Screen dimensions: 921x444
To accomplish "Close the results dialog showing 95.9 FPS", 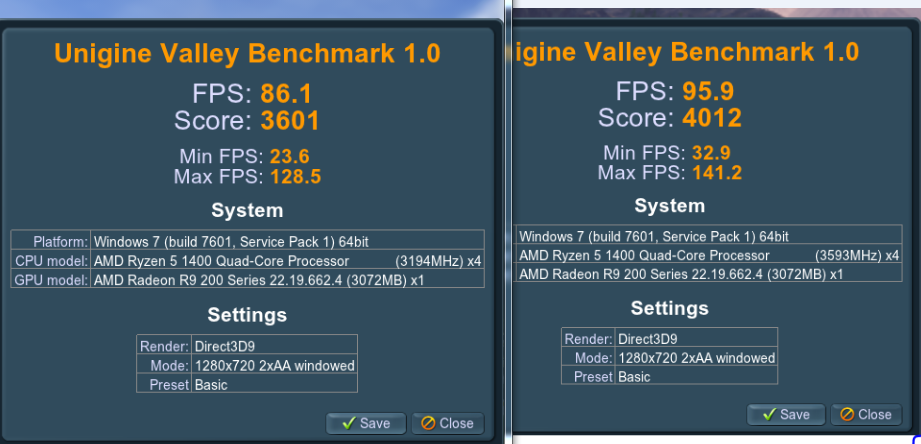I will point(866,415).
